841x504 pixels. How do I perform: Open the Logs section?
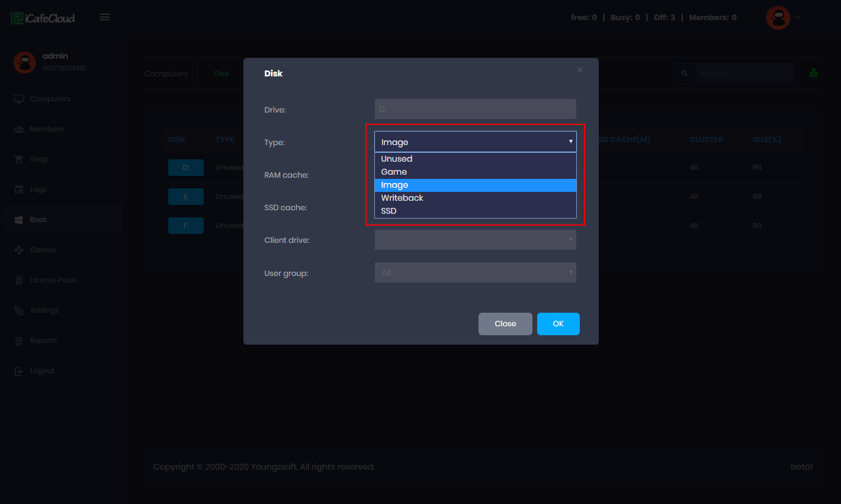pos(37,189)
